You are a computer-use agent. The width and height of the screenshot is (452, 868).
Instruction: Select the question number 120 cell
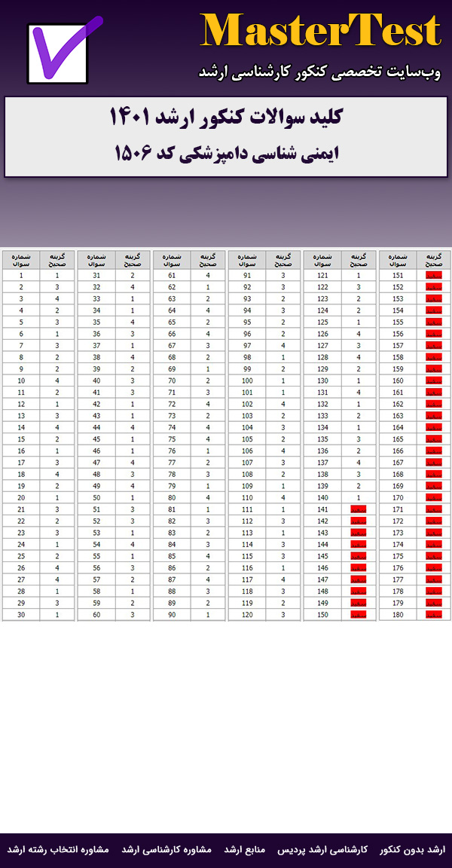tap(247, 615)
